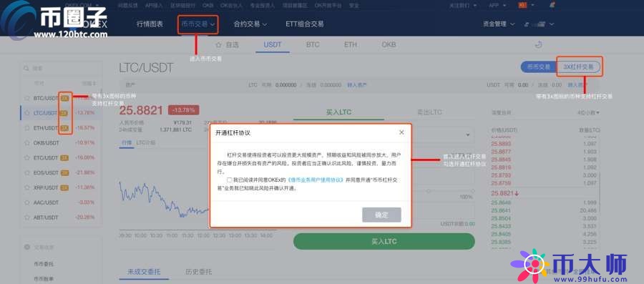Click the notification bell icon in the top bar
The image size is (644, 284).
point(552,5)
